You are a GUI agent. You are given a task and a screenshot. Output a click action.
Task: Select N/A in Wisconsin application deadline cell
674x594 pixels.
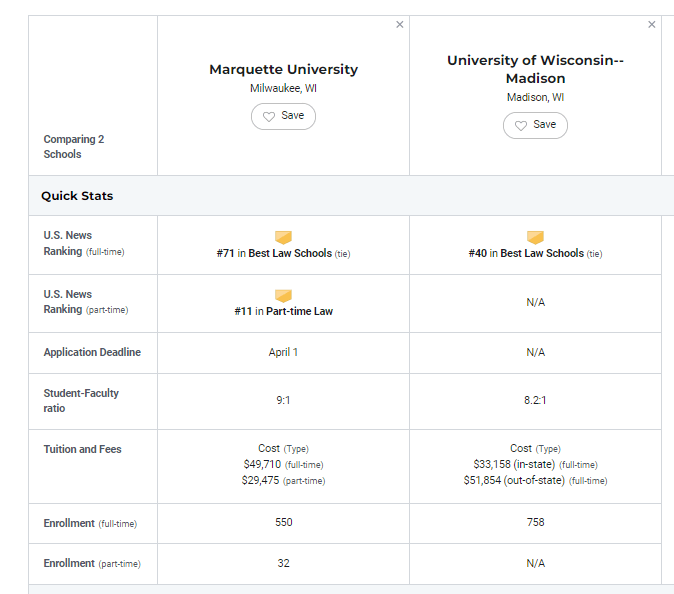(536, 352)
